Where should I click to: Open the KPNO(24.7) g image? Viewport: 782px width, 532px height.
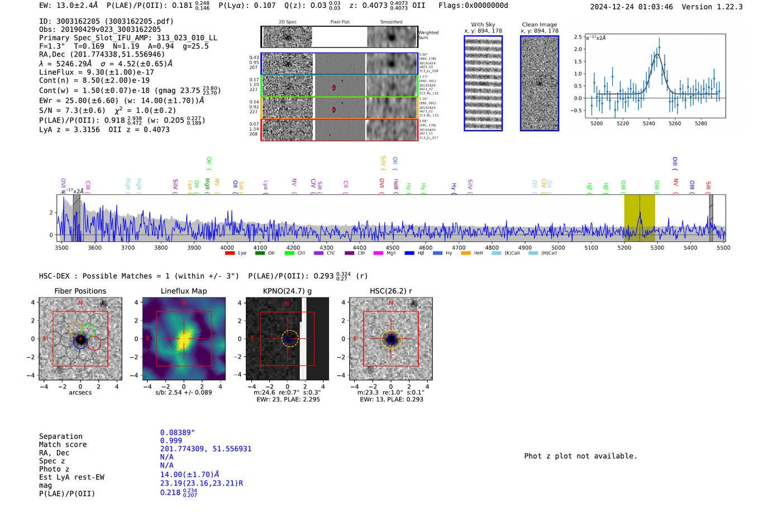tap(287, 339)
